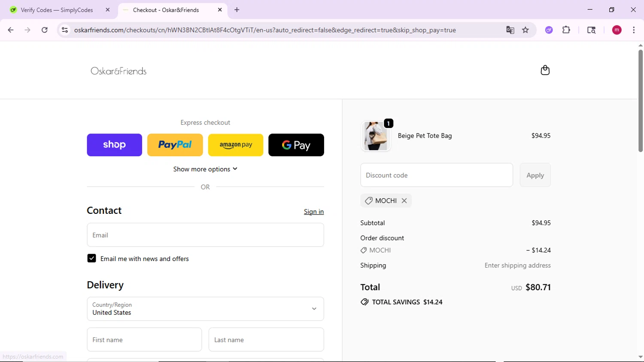
Task: Click the scroll down arrow of scrollbar
Action: tap(640, 357)
